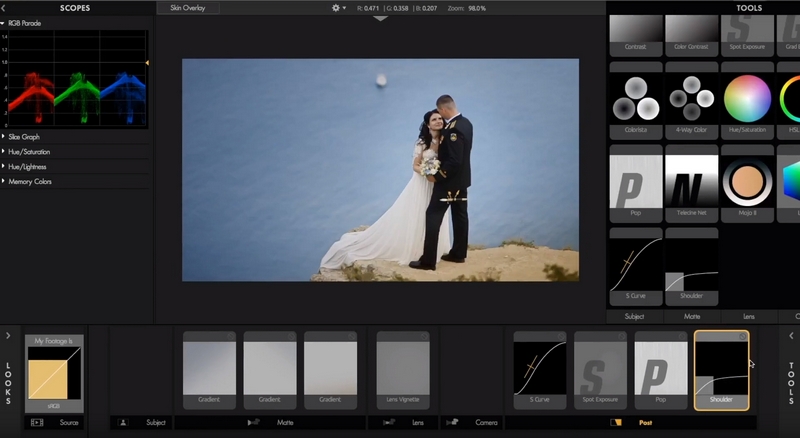Click the Source section label
This screenshot has width=800, height=438.
[x=68, y=423]
